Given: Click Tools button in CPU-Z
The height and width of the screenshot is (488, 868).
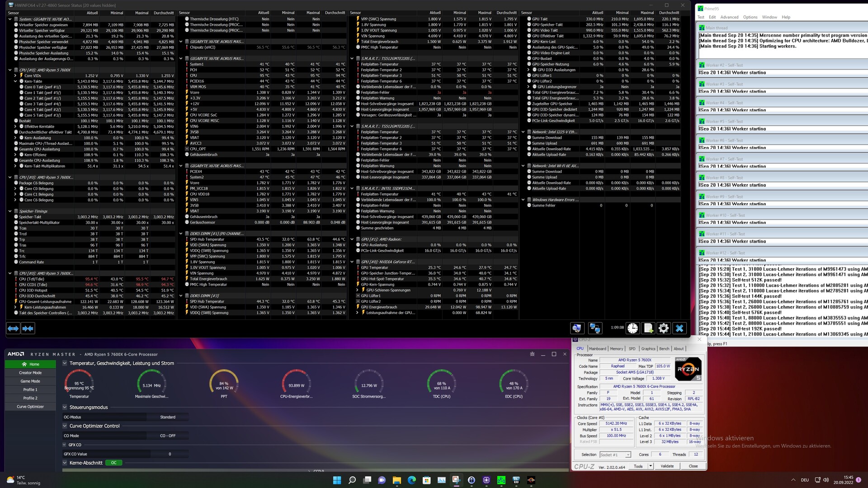Looking at the screenshot, I should click(638, 466).
